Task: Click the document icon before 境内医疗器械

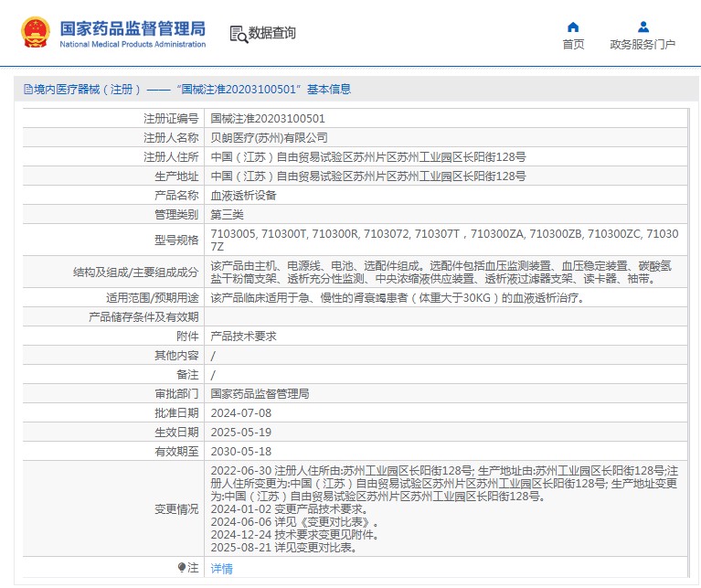Action: pyautogui.click(x=27, y=90)
